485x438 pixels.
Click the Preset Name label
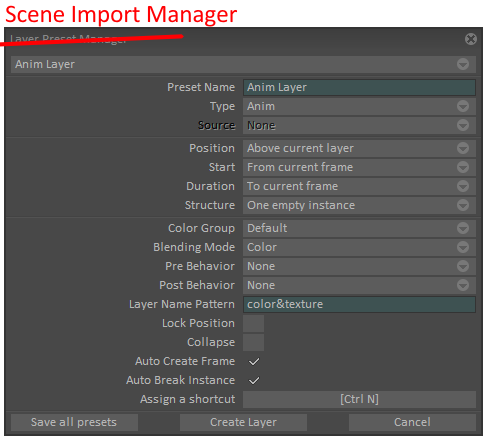(x=201, y=87)
